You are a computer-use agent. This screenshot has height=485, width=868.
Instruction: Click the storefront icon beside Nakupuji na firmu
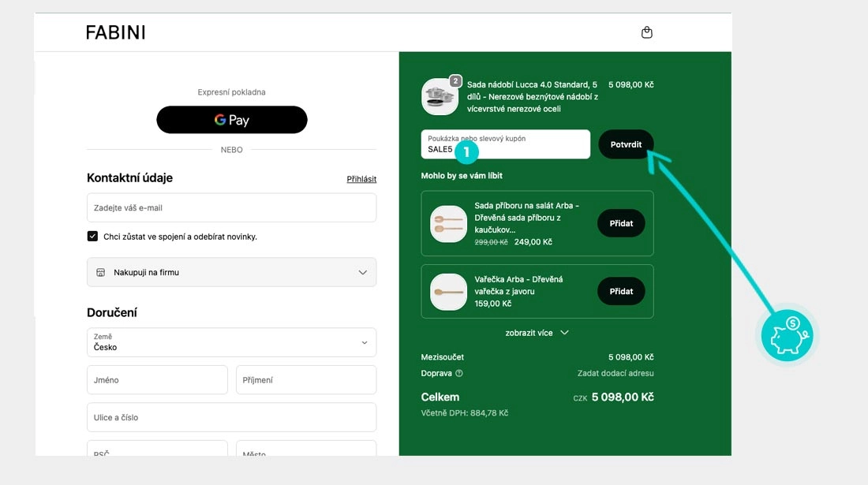[99, 271]
